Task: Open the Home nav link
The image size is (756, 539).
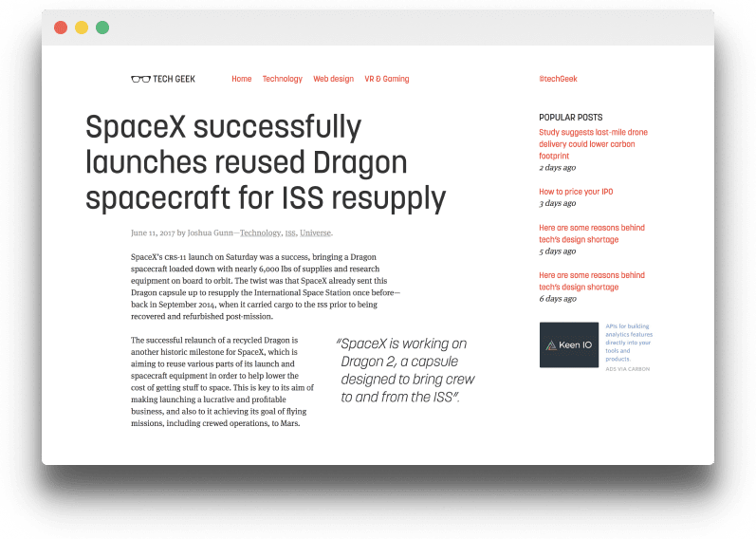Action: pos(242,79)
